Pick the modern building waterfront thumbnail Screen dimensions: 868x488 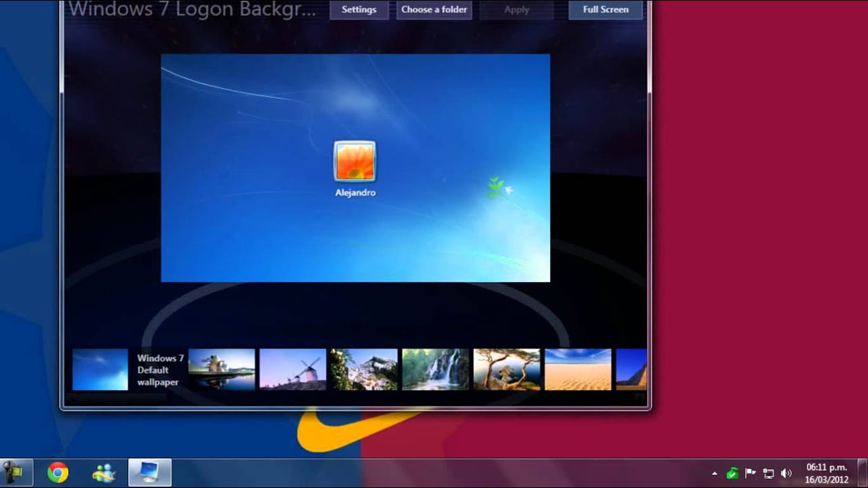(x=222, y=369)
